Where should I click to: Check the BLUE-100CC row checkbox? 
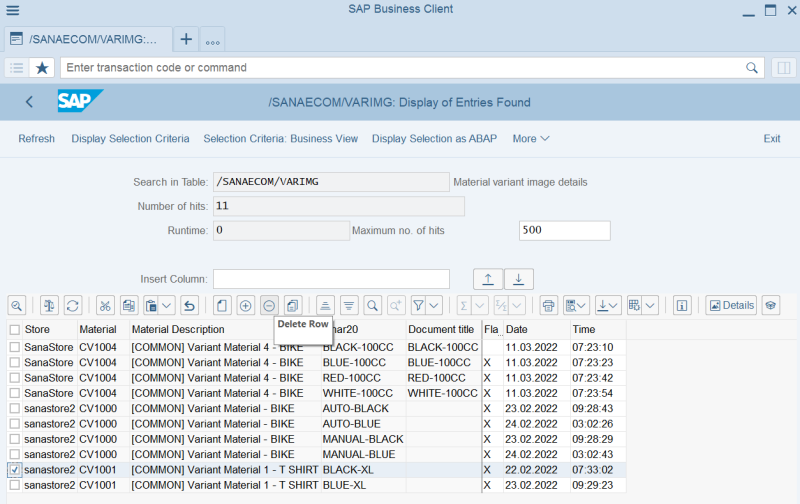(x=15, y=362)
